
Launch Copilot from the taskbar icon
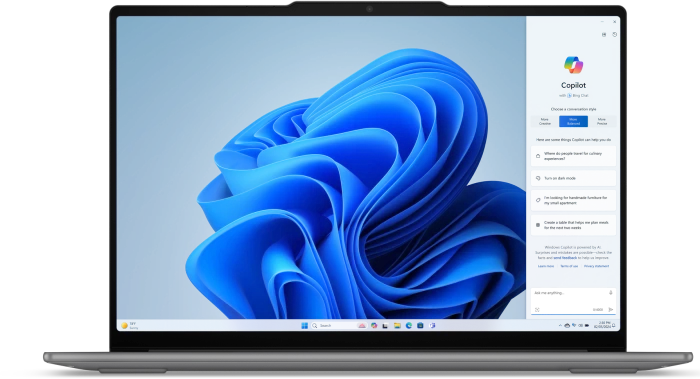[374, 325]
